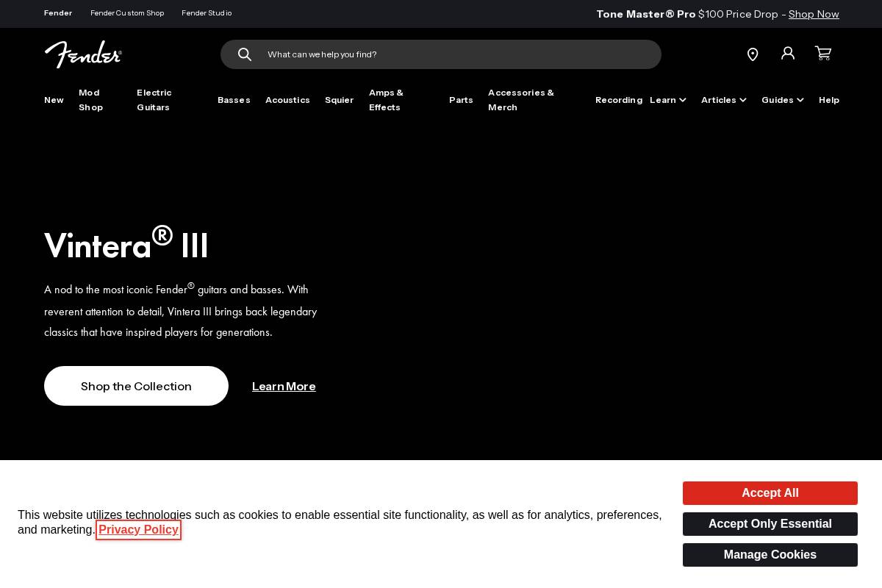The height and width of the screenshot is (588, 882).
Task: Open Accessories & Merch menu
Action: 521,100
